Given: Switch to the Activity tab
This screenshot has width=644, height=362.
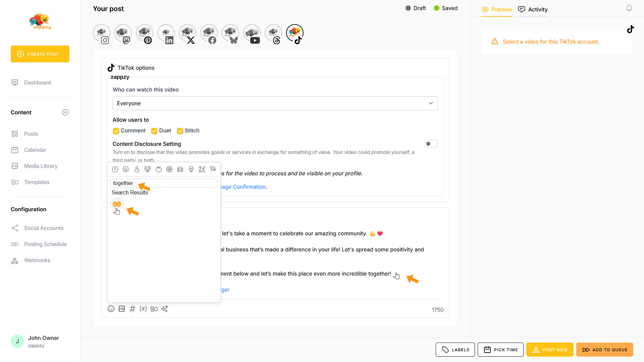Looking at the screenshot, I should tap(533, 9).
